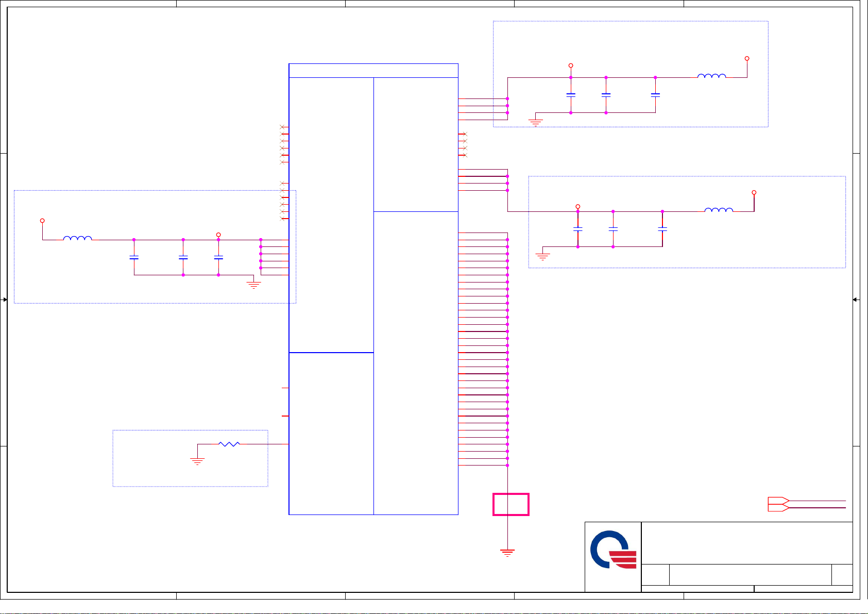Screen dimensions: 868x614
Task: Click the ground symbol beneath the pink rectangle
Action: (508, 553)
